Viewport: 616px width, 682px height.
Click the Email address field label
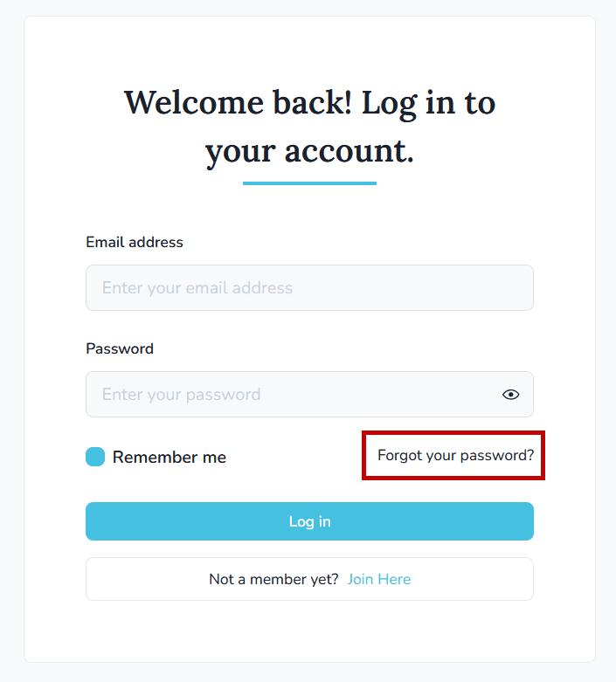(x=135, y=242)
